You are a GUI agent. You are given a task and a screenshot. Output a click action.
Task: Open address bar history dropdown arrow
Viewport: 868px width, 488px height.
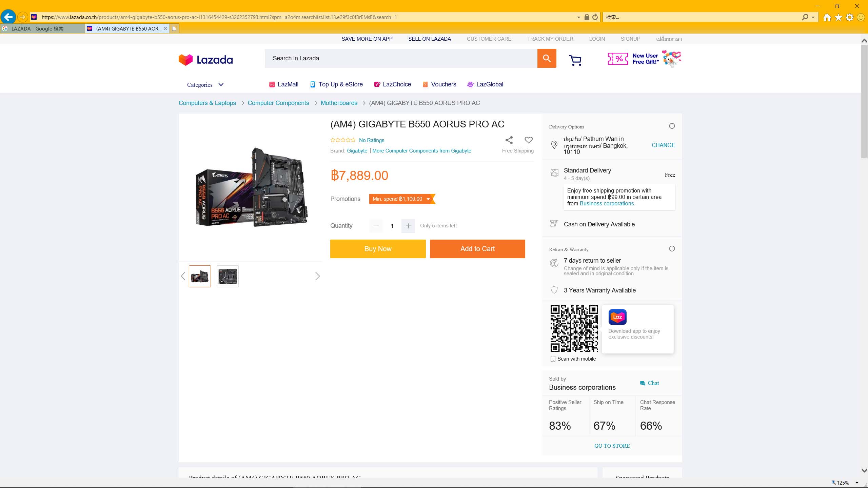point(578,17)
